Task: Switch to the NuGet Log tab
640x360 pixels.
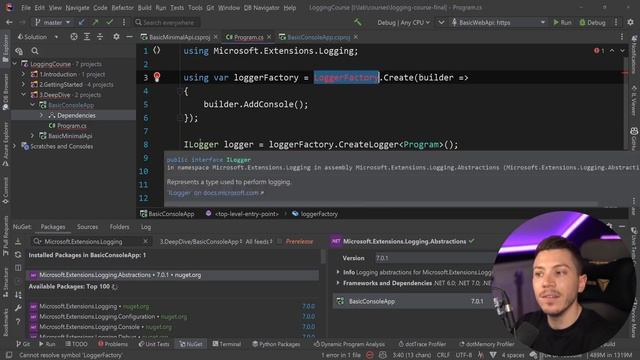Action: click(146, 227)
